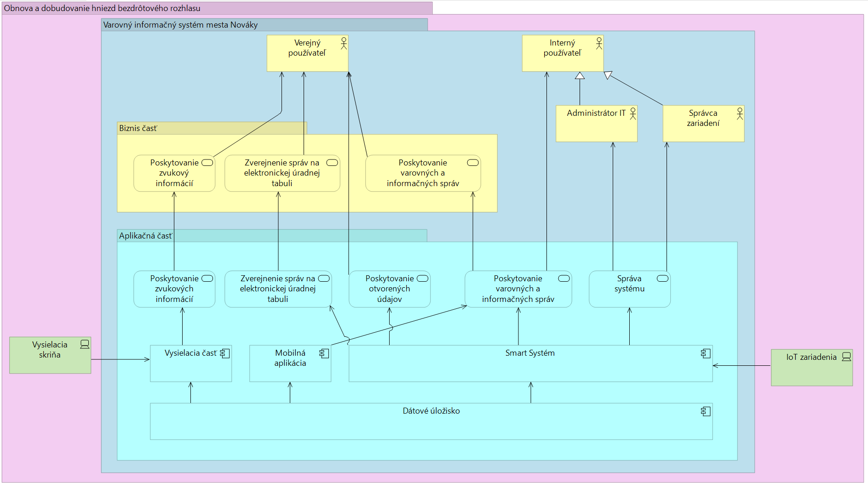Click the service icon on Správa systému

pos(662,278)
